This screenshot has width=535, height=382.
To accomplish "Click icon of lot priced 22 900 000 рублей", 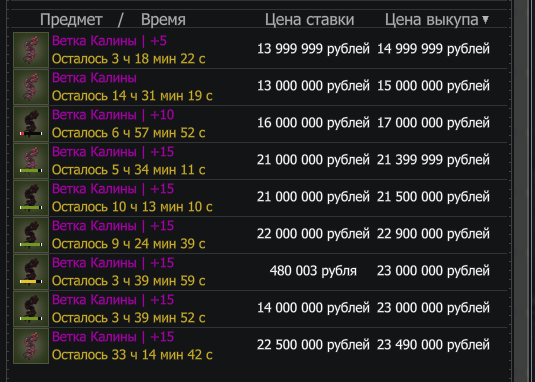I will tap(31, 235).
